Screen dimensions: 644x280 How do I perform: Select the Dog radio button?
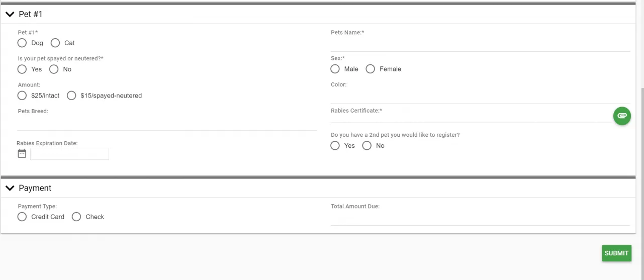22,43
